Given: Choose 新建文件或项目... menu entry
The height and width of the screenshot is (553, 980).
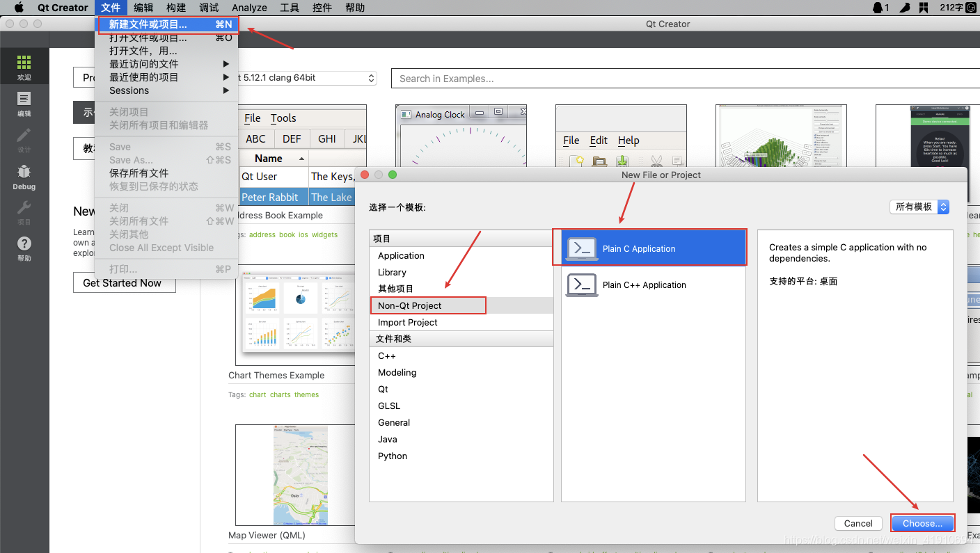Looking at the screenshot, I should (x=167, y=24).
